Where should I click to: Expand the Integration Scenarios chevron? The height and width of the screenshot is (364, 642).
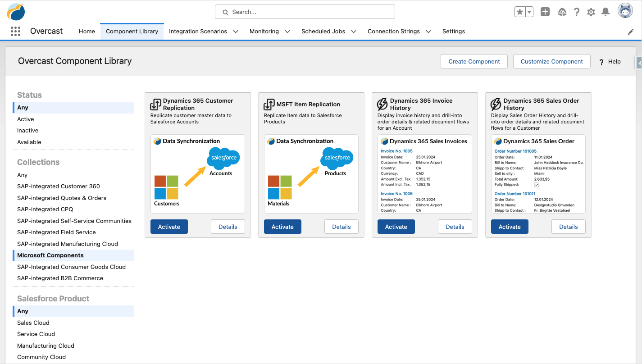236,32
